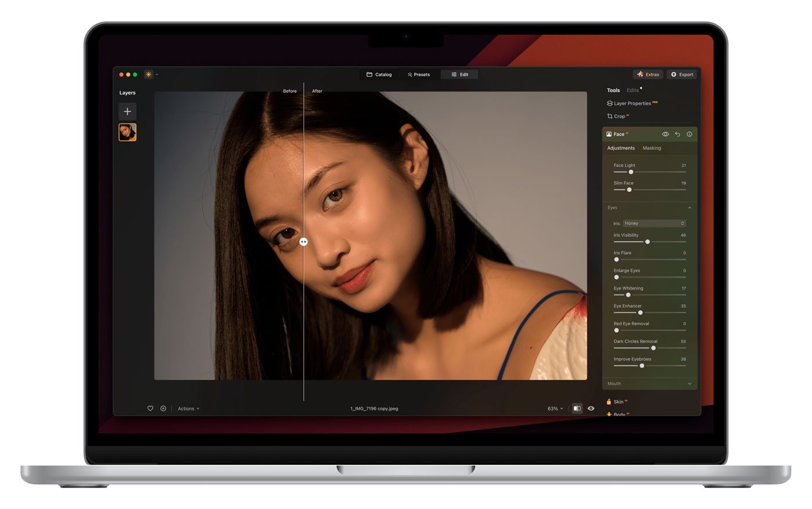This screenshot has height=509, width=812.
Task: Click the After label
Action: (317, 91)
